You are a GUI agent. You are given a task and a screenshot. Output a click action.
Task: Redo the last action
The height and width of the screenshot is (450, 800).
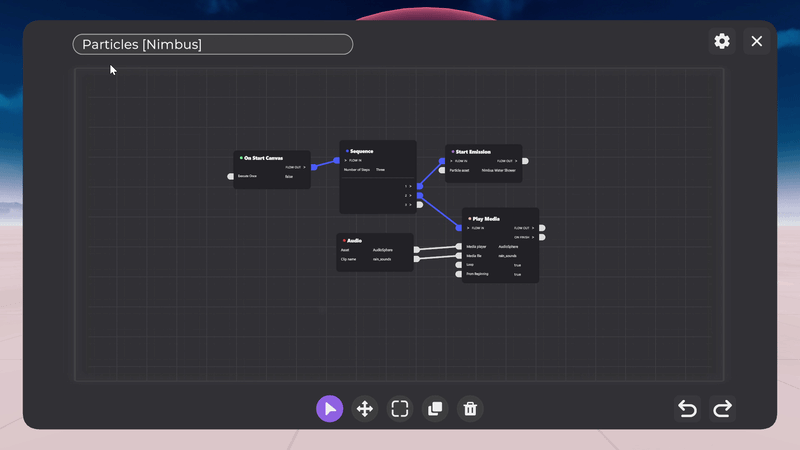(x=722, y=409)
